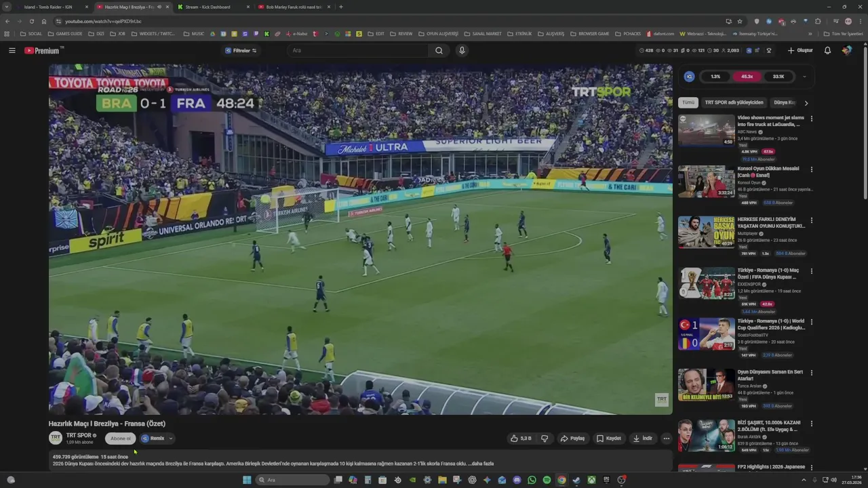
Task: Open options for Multiplayer video
Action: (x=811, y=220)
